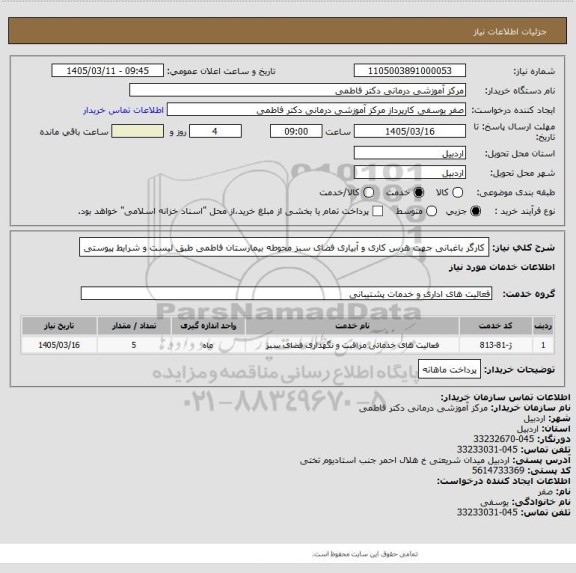Click the واحد اندازه گیری column header
Image resolution: width=576 pixels, height=573 pixels.
coord(208,326)
